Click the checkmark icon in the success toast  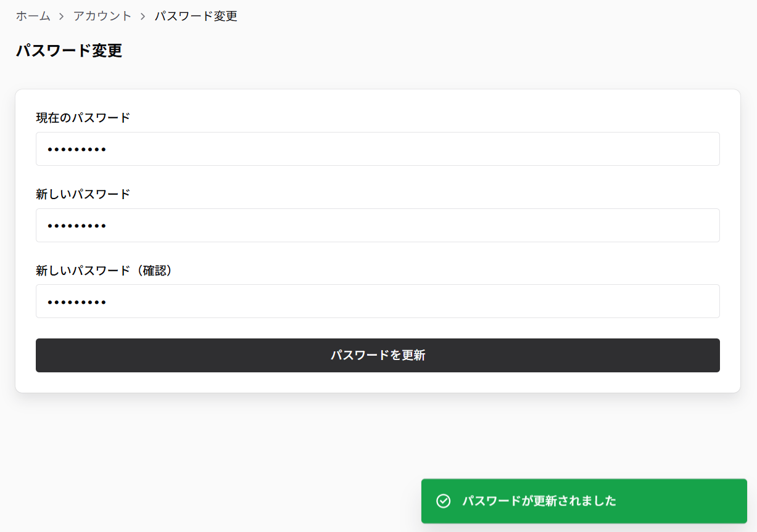pyautogui.click(x=443, y=501)
